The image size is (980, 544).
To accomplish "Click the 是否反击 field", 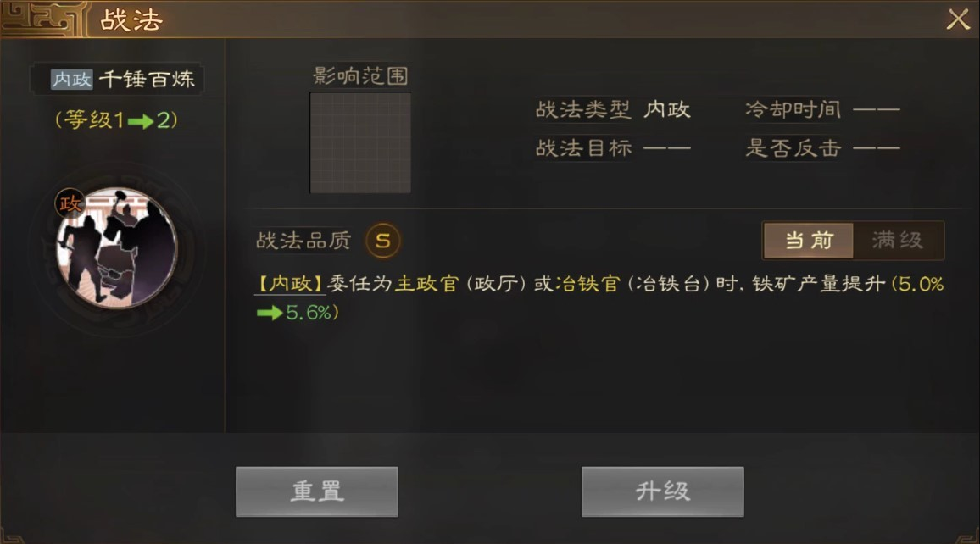I will pyautogui.click(x=822, y=148).
